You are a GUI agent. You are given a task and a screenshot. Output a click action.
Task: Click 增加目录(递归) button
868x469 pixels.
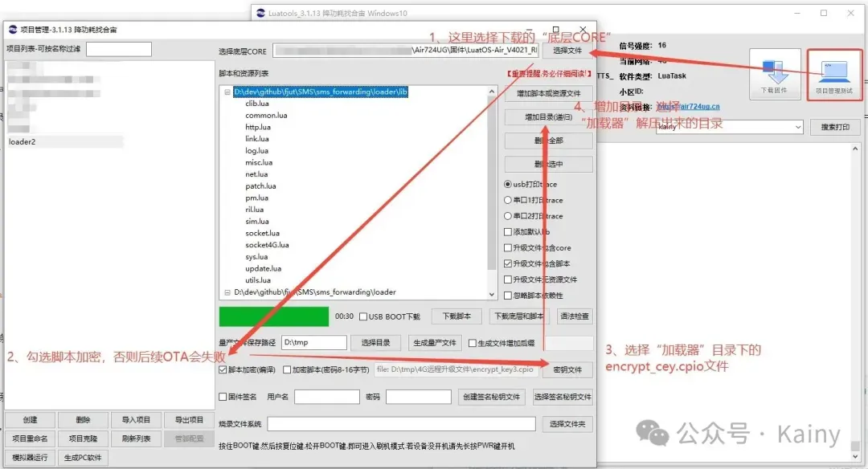coord(549,117)
